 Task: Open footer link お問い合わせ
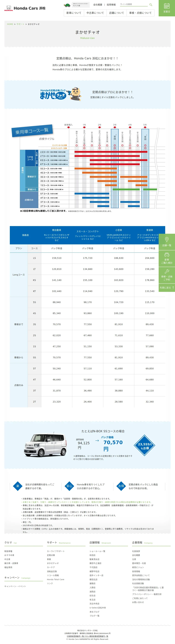coord(138,602)
